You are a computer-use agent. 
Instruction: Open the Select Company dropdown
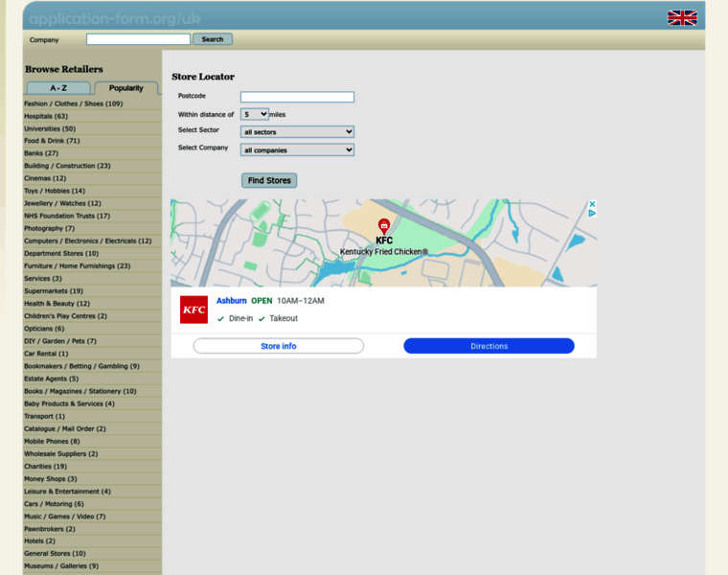[297, 150]
